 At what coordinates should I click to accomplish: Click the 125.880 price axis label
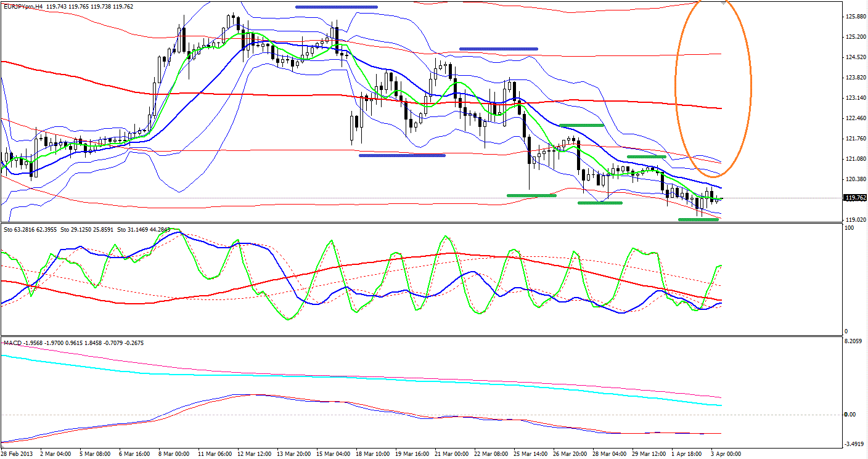[856, 17]
